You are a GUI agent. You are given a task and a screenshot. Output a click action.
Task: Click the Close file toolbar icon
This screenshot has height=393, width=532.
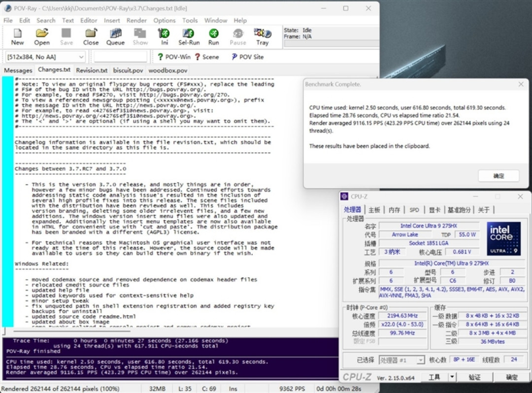pos(91,36)
